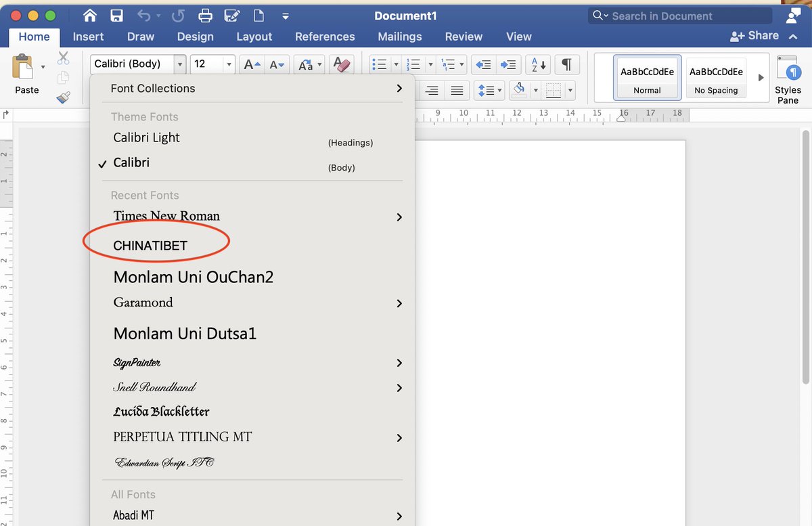The height and width of the screenshot is (526, 812).
Task: Open the bullet library dropdown arrow
Action: point(395,65)
